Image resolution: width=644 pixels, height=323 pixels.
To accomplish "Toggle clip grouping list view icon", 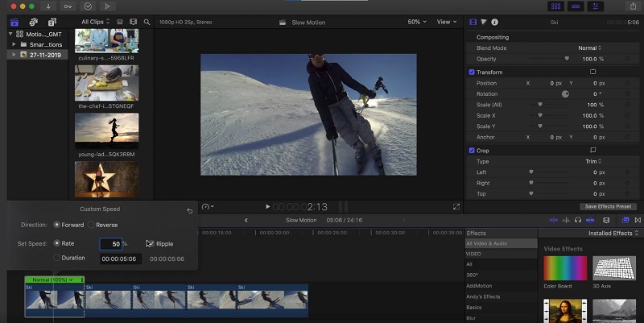I will point(119,22).
